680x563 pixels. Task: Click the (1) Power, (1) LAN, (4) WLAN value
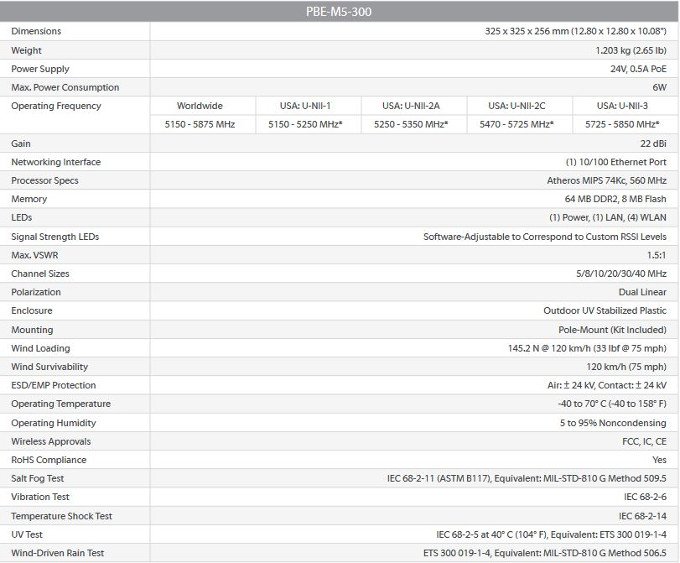point(608,218)
